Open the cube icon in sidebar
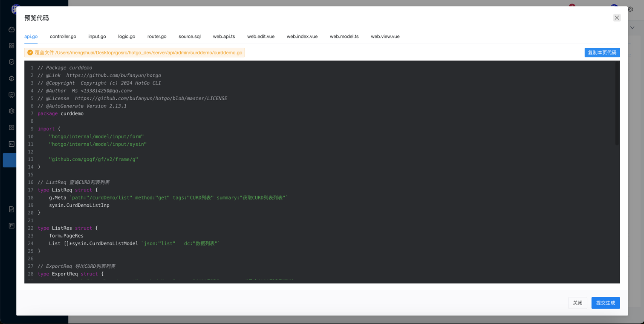 coord(12,78)
